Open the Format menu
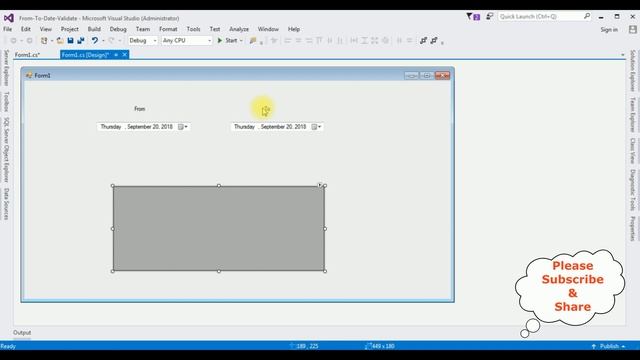The image size is (640, 360). tap(168, 29)
